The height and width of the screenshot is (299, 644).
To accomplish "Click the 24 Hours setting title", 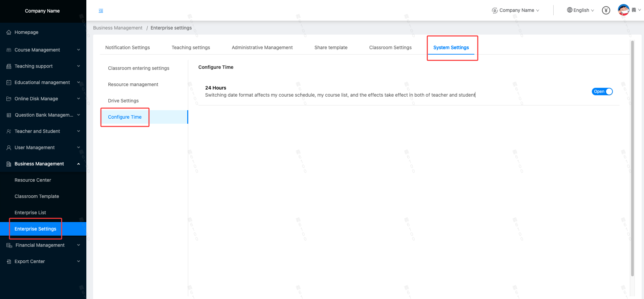I will point(216,88).
